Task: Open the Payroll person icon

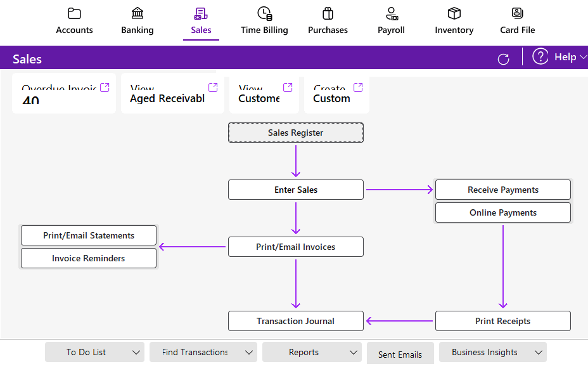Action: (x=392, y=13)
